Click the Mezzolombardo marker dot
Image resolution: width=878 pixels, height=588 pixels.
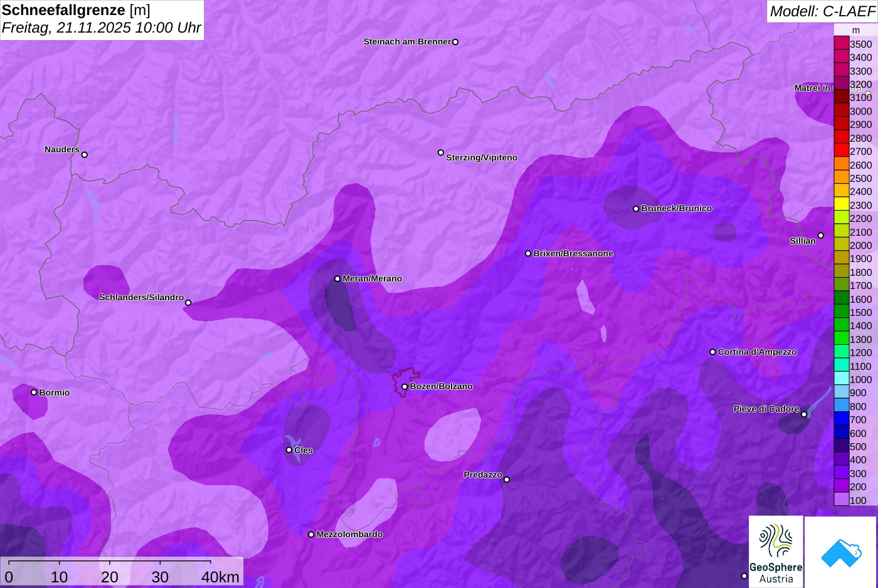[311, 535]
